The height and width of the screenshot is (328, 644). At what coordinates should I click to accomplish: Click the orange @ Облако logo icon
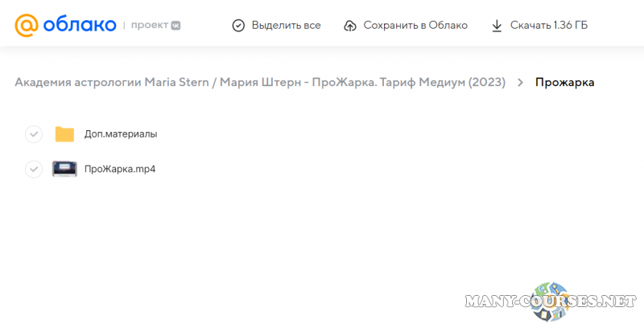tap(27, 25)
